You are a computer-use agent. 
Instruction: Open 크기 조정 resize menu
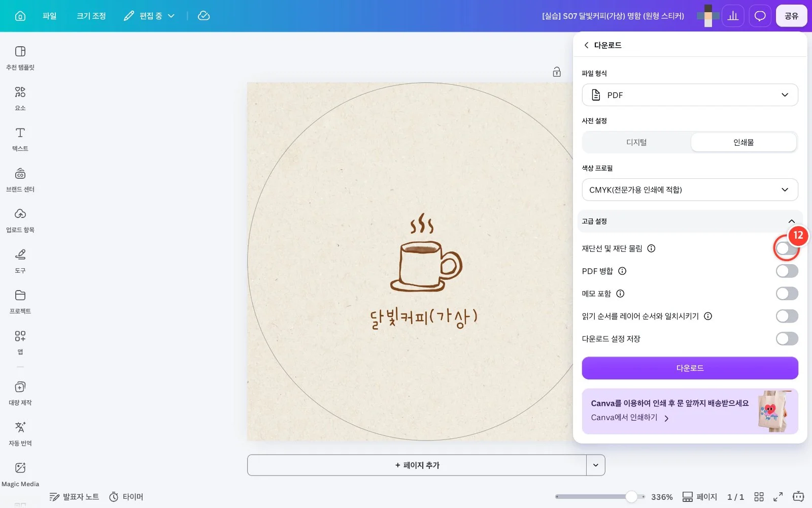pyautogui.click(x=91, y=16)
